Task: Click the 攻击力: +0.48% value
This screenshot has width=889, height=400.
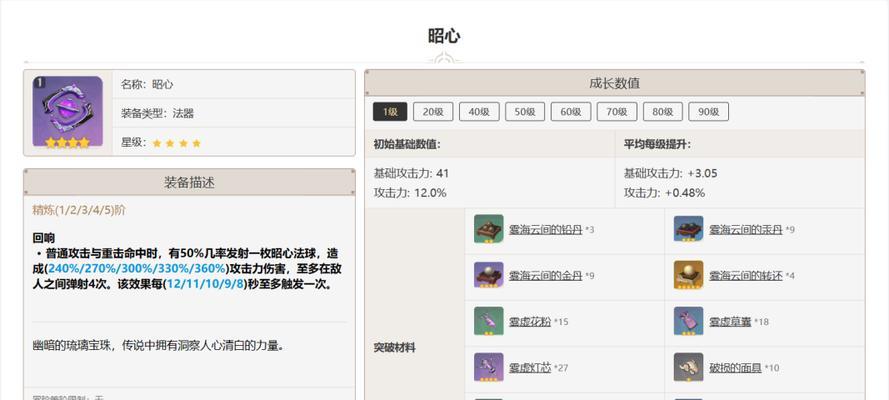Action: pyautogui.click(x=664, y=193)
